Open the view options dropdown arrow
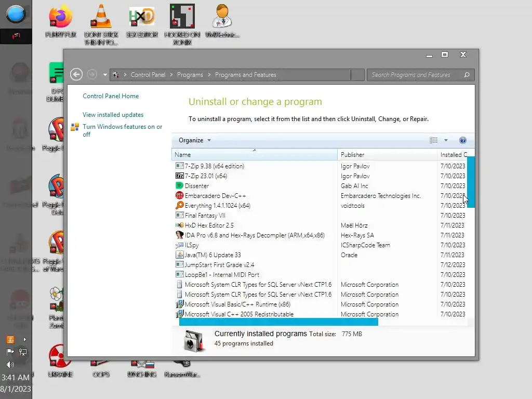Screen dimensions: 532x399 tap(446, 140)
